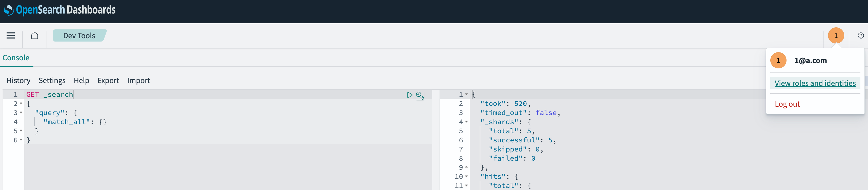This screenshot has width=868, height=190.
Task: Collapse the fold arrow on editor line 2
Action: 21,104
